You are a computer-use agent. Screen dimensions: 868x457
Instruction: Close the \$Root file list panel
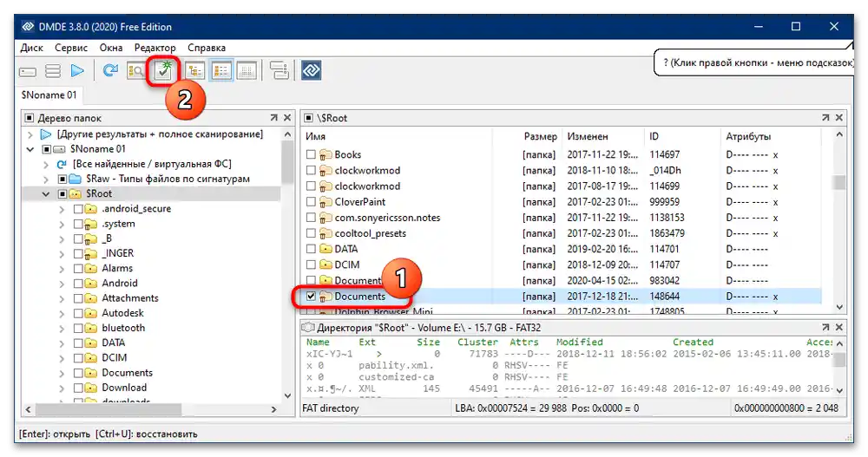838,118
